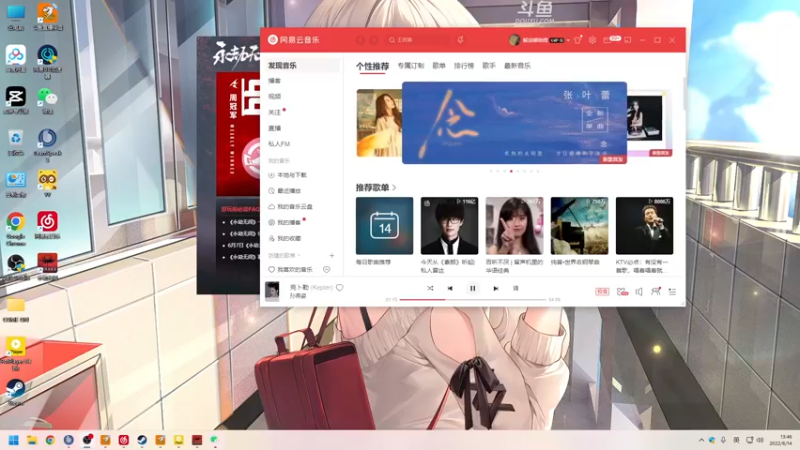
Task: Open 播客 in the sidebar
Action: (x=275, y=81)
